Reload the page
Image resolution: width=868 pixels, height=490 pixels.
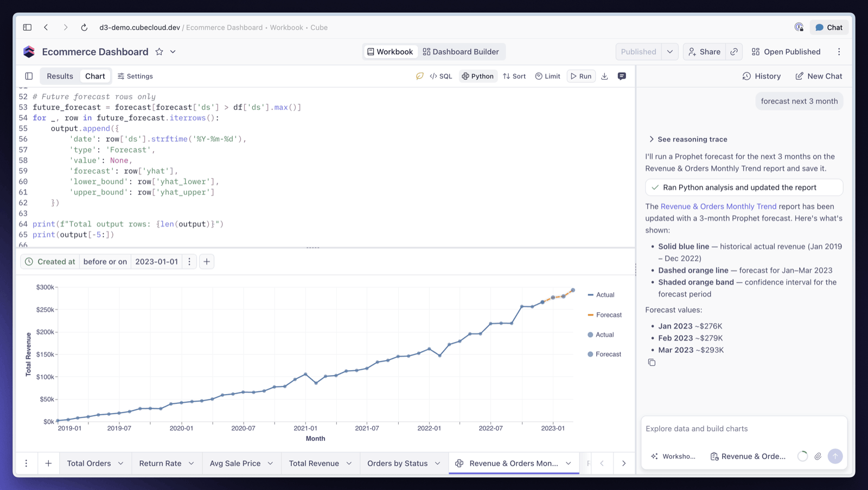click(x=84, y=27)
